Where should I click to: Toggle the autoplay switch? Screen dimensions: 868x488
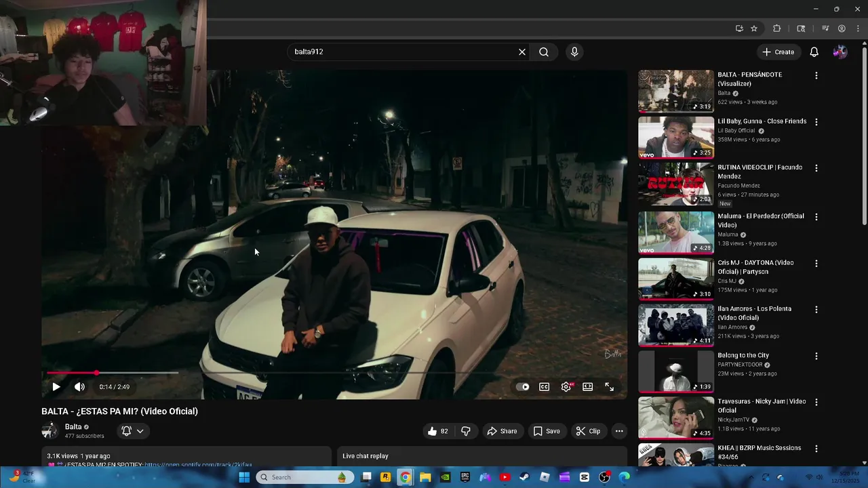(x=523, y=387)
